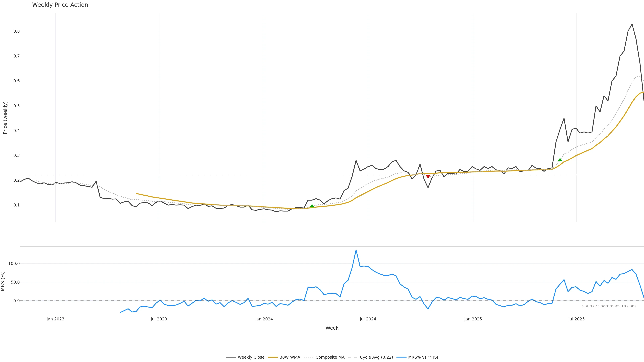644x362 pixels.
Task: Click the red sell triangle marker
Action: 428,176
